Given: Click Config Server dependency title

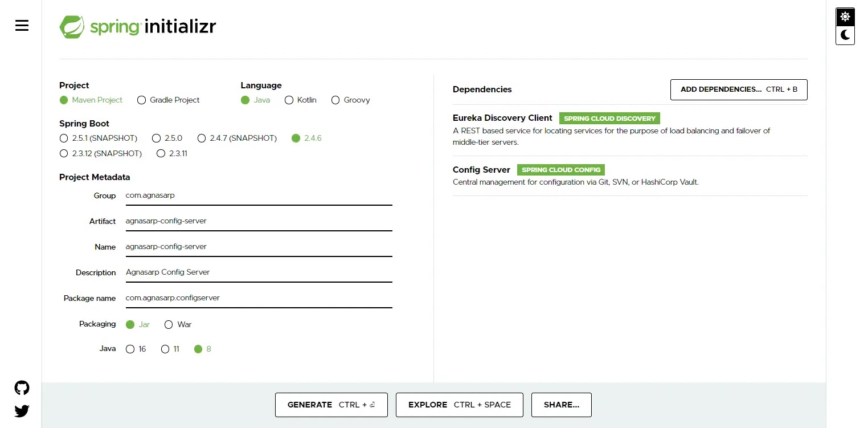Looking at the screenshot, I should tap(481, 170).
